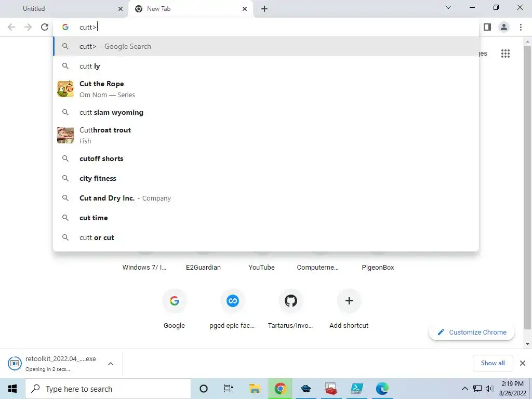This screenshot has width=532, height=399.
Task: Open the Computerne... shortcut
Action: pyautogui.click(x=317, y=268)
